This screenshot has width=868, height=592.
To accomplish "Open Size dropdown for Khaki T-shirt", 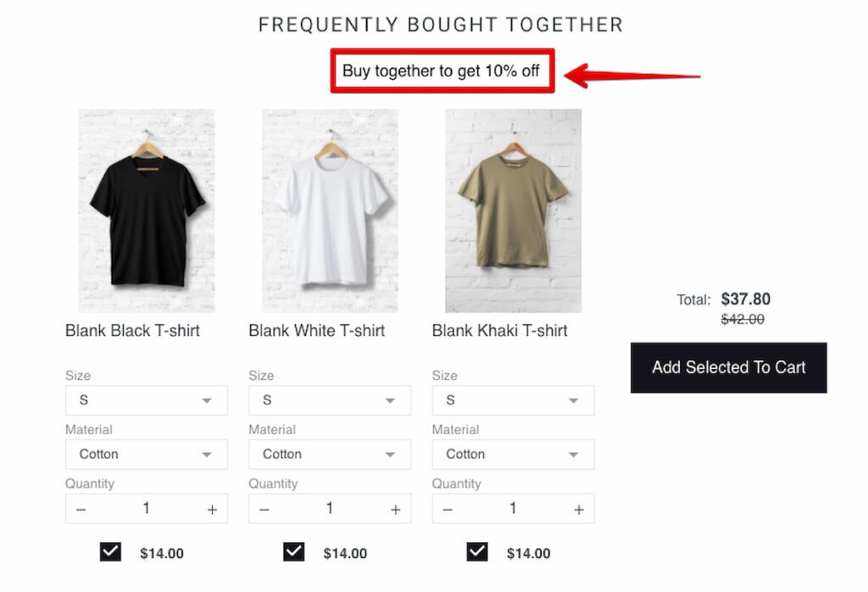I will click(513, 400).
